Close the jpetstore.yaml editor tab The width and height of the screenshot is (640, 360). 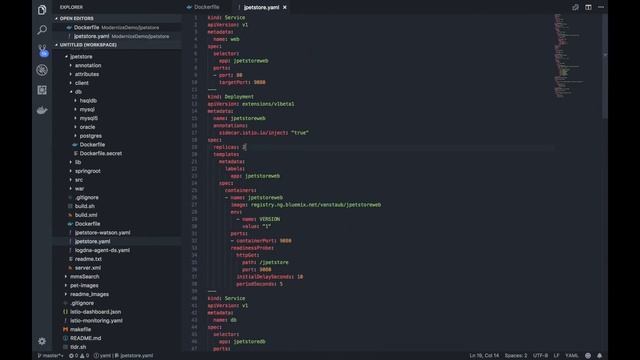coord(284,7)
